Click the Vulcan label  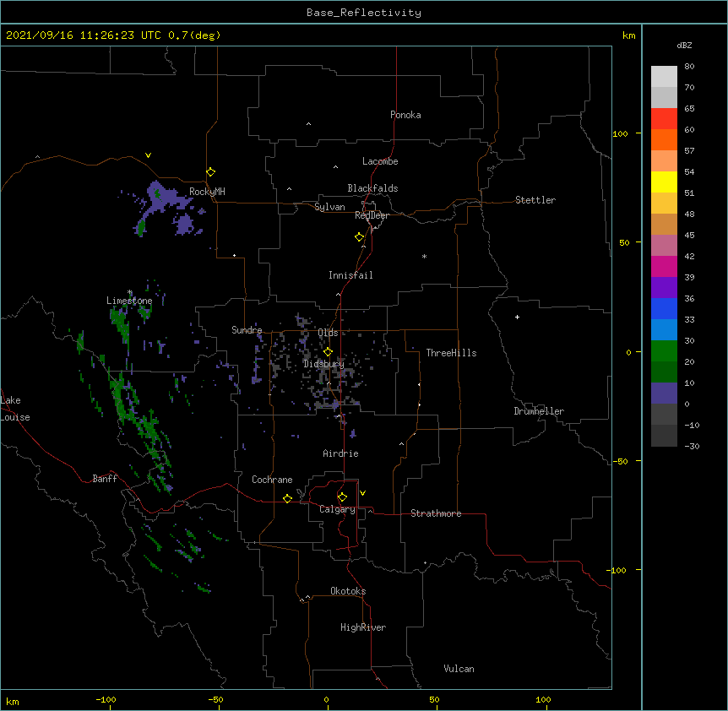[459, 669]
